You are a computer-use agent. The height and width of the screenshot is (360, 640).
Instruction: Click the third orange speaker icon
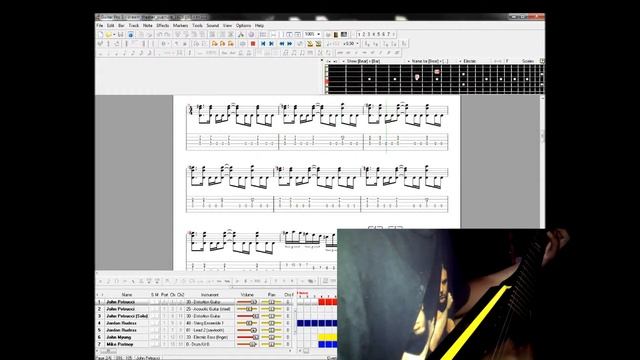[231, 44]
